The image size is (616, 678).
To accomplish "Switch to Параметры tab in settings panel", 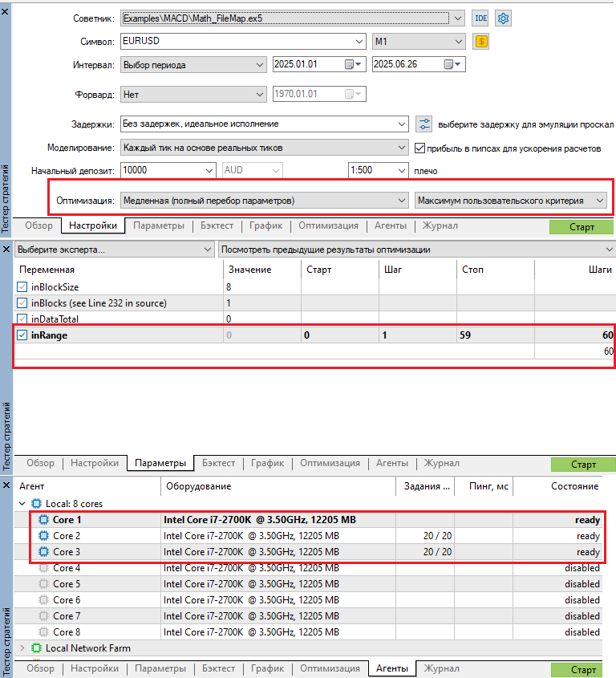I will pos(159,225).
